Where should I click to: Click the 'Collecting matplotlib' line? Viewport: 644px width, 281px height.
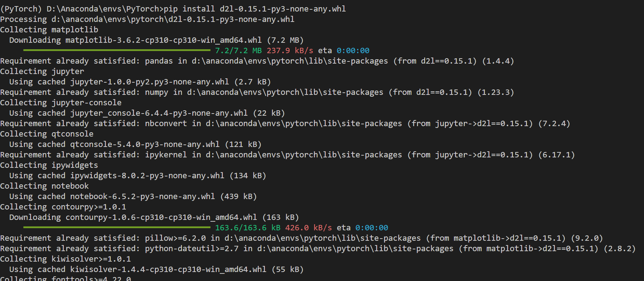[49, 29]
